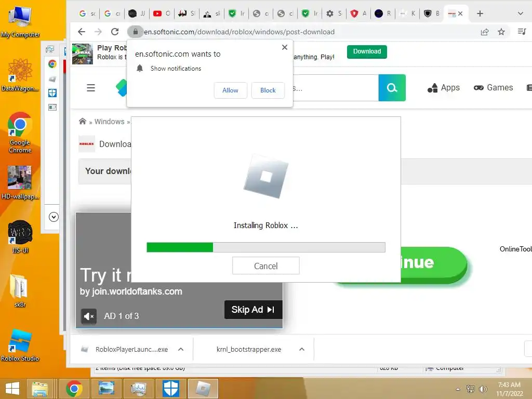The height and width of the screenshot is (399, 532).
Task: Click Windows Defender shield in taskbar
Action: 170,389
